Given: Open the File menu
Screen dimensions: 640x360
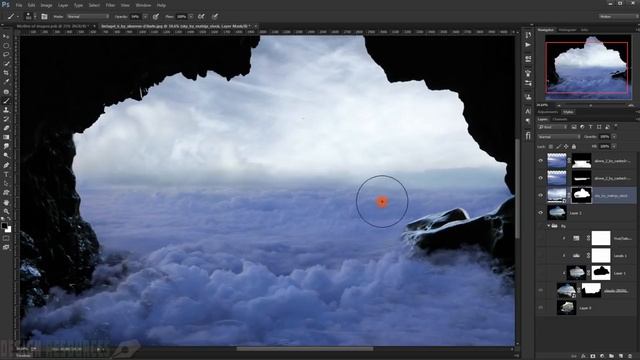Looking at the screenshot, I should tap(19, 5).
